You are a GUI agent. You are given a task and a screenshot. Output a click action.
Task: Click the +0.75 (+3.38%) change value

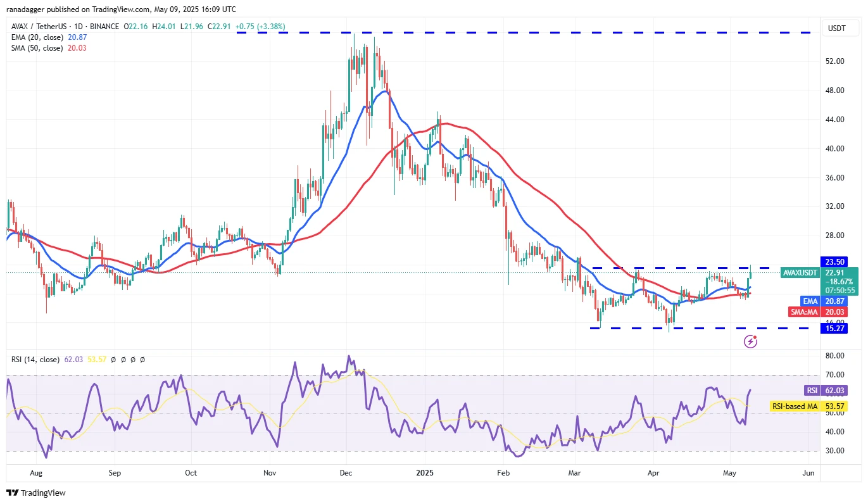[260, 27]
